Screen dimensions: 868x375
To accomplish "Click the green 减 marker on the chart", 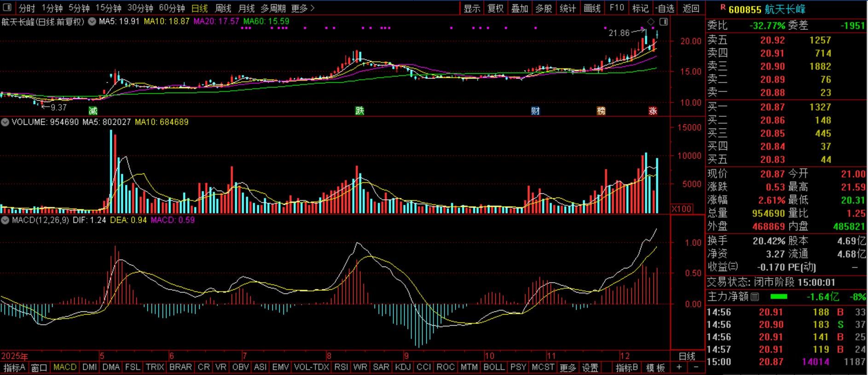I will tap(93, 110).
